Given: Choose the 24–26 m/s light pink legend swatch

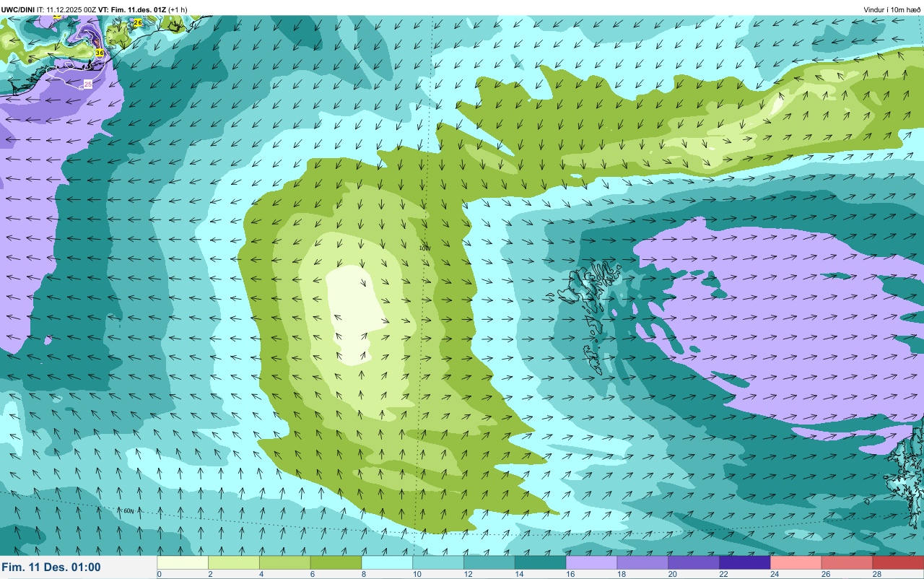Looking at the screenshot, I should click(x=797, y=562).
